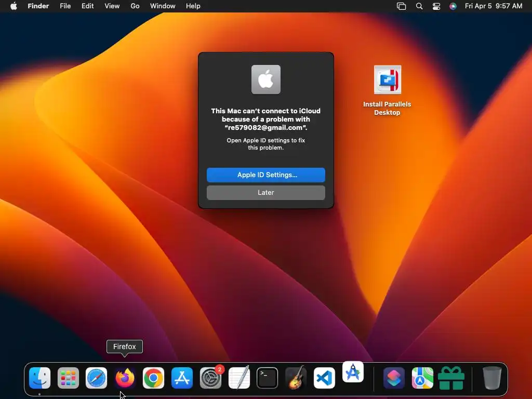
Task: Launch Safari from the Dock
Action: click(96, 378)
